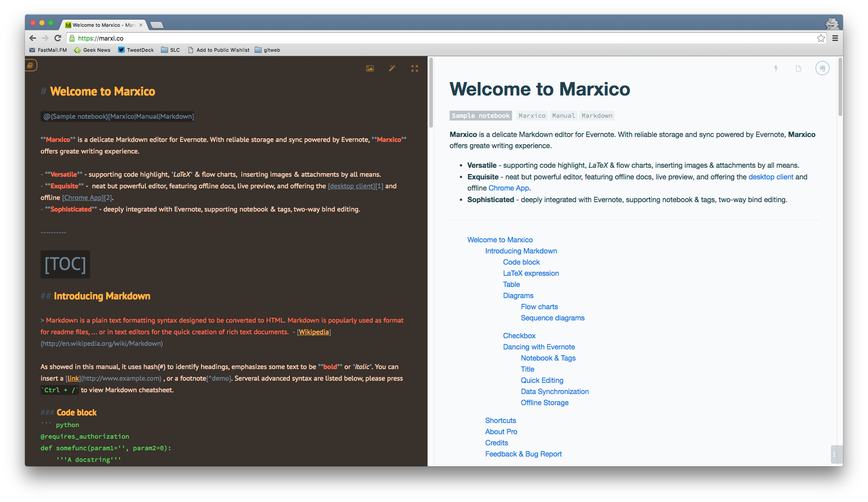
Task: Click the Introducing Markdown editor heading
Action: pyautogui.click(x=102, y=296)
